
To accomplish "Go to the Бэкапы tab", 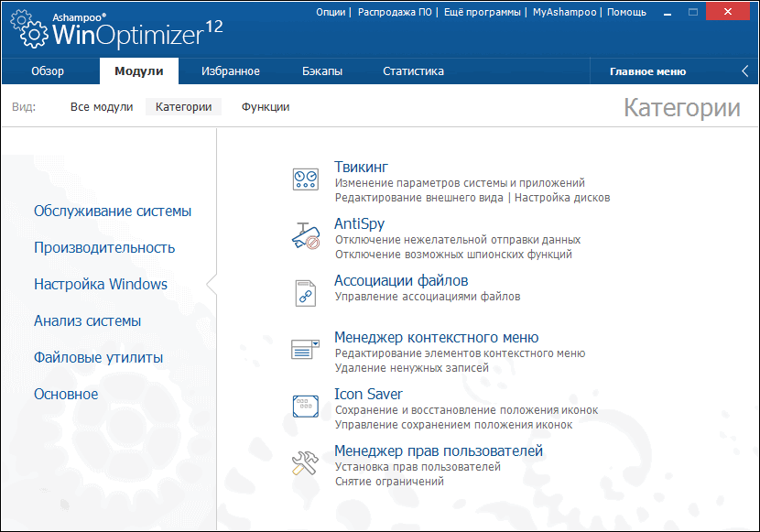I will coord(322,71).
